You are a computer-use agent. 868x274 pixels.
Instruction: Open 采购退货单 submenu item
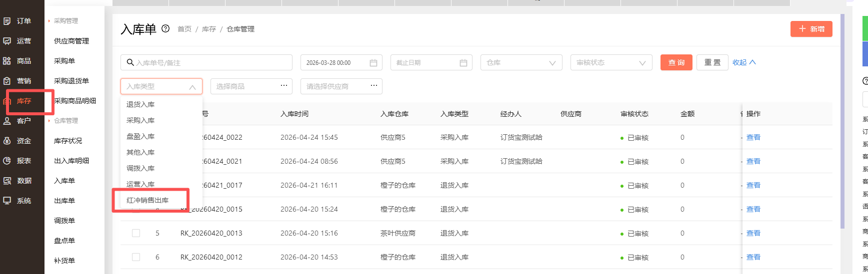point(71,81)
